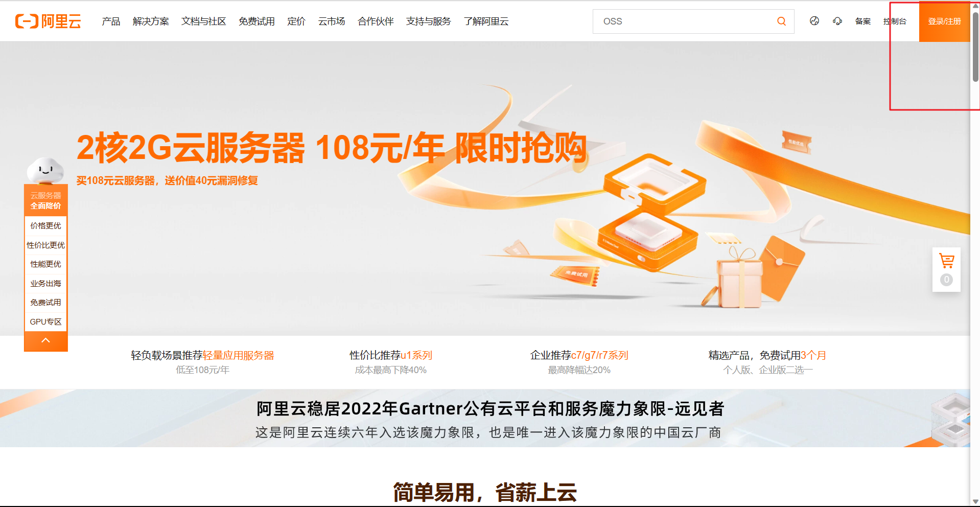Click 成本最高下降40% text
Image resolution: width=980 pixels, height=507 pixels.
pyautogui.click(x=391, y=370)
